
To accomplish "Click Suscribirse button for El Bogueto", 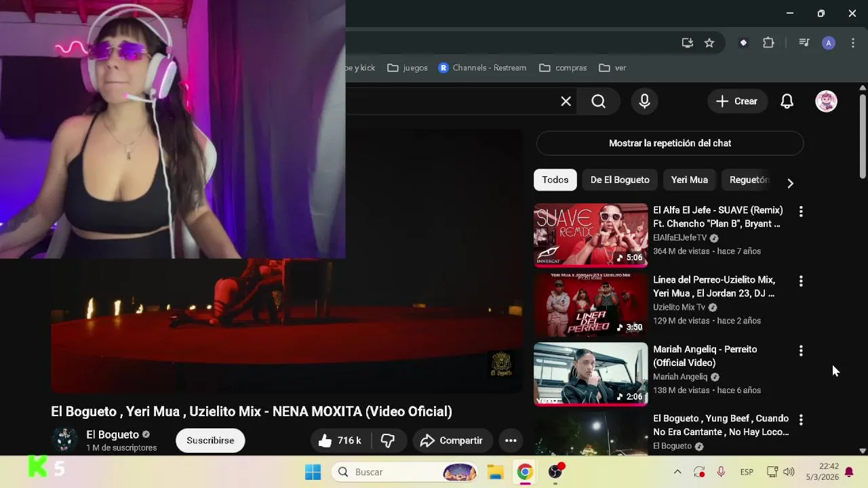I will pyautogui.click(x=210, y=441).
